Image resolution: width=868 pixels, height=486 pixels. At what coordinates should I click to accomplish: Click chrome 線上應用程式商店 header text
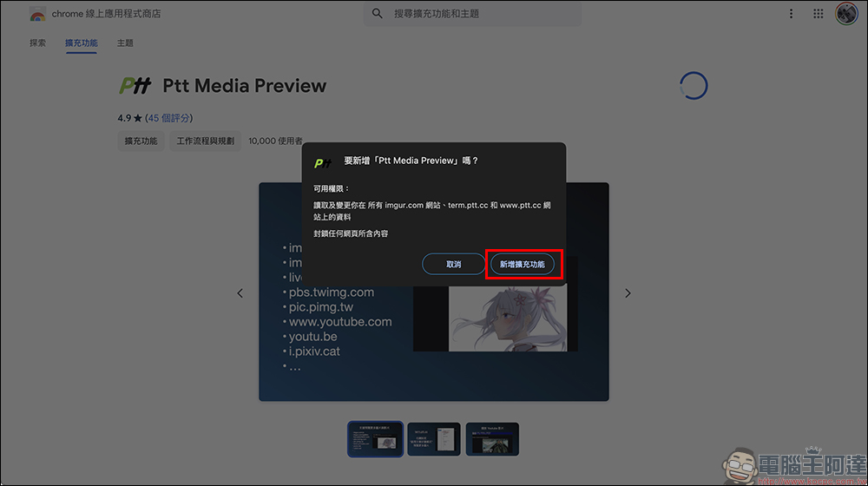[x=106, y=14]
